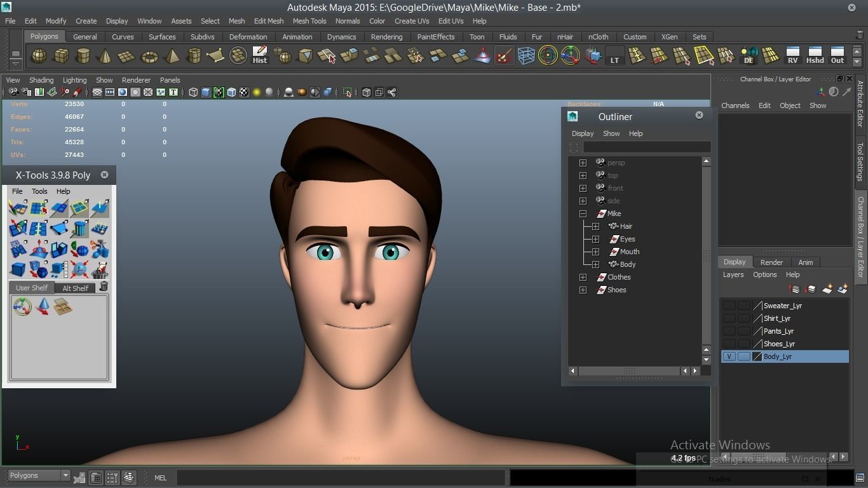868x488 pixels.
Task: Click the RV Render View shelf button
Action: 792,56
